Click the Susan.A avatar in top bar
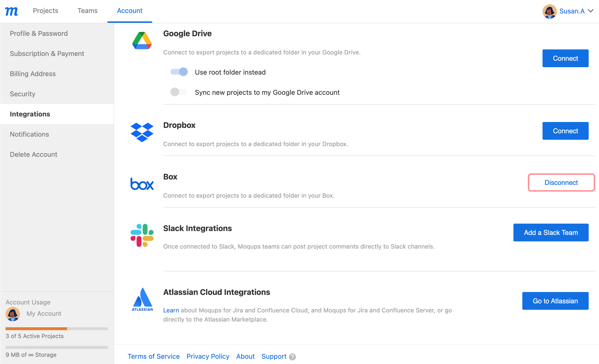 pyautogui.click(x=549, y=11)
